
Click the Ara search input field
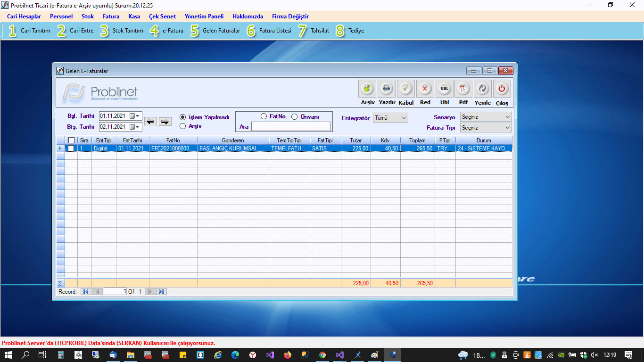tap(291, 126)
